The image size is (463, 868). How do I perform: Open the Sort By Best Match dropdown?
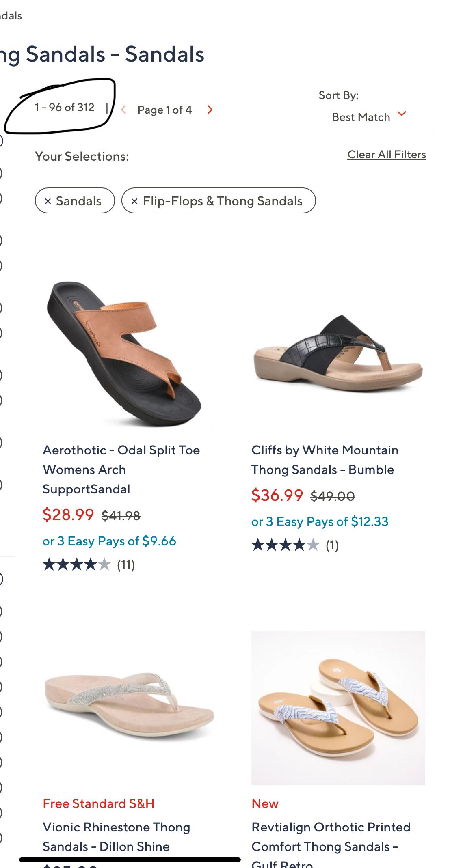[369, 116]
